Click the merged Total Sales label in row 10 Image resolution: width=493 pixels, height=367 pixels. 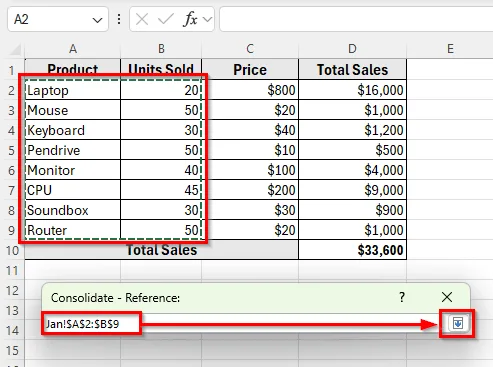(162, 250)
